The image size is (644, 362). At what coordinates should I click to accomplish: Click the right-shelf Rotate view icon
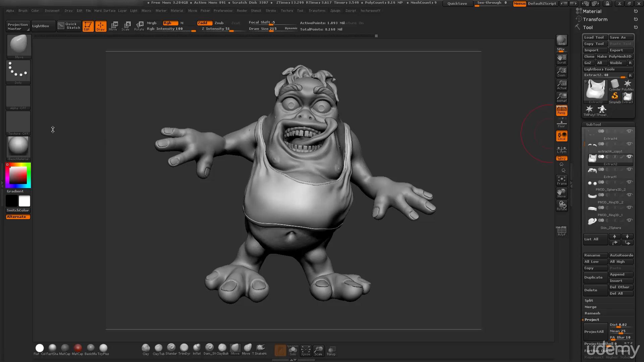[561, 206]
